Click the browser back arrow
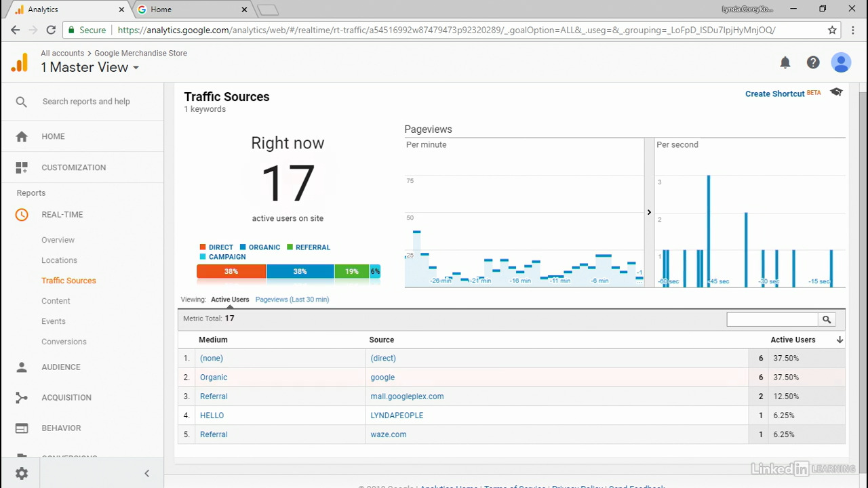The width and height of the screenshot is (868, 488). coord(16,30)
